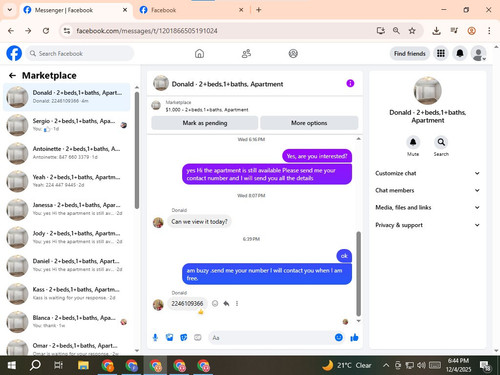Open the Facebook menu grid icon

[441, 53]
